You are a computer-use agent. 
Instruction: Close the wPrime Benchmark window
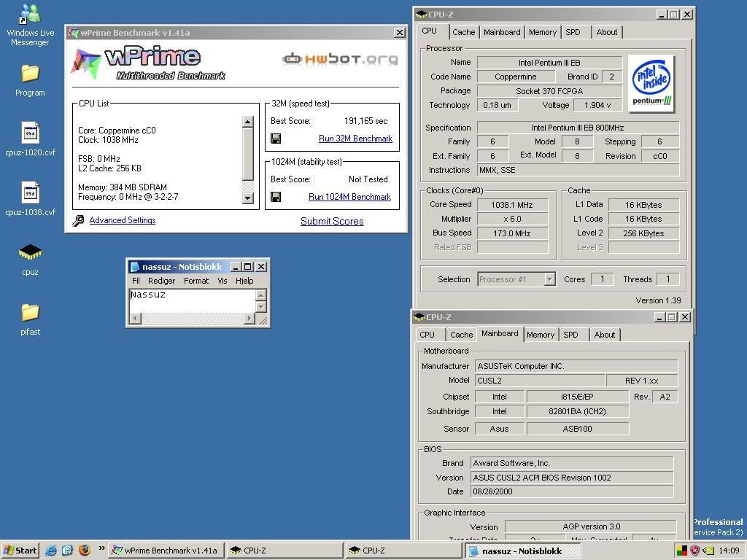400,32
